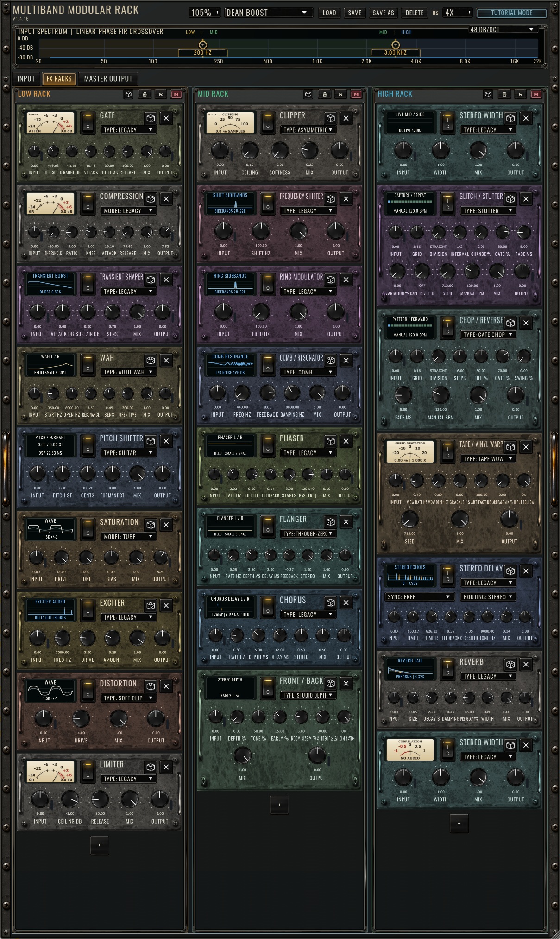Screen dimensions: 560x939
Task: Open the ROUTING: STEREO dropdown
Action: [x=488, y=597]
